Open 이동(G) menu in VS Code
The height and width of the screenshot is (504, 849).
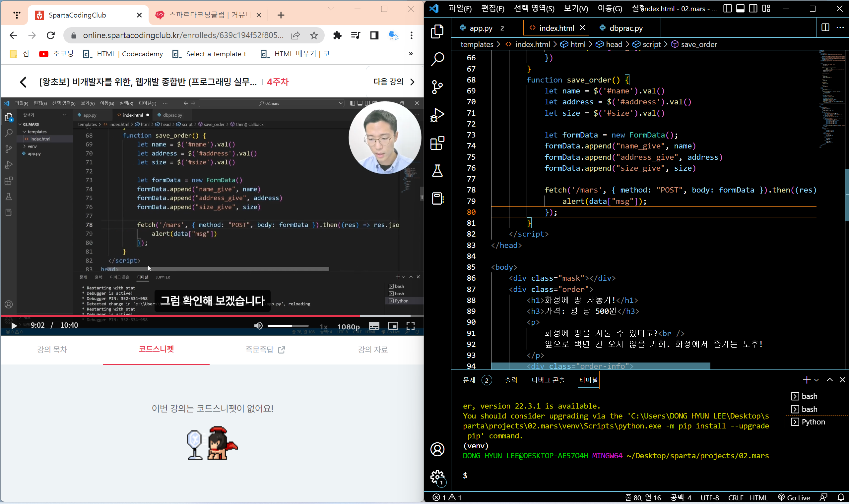coord(610,9)
